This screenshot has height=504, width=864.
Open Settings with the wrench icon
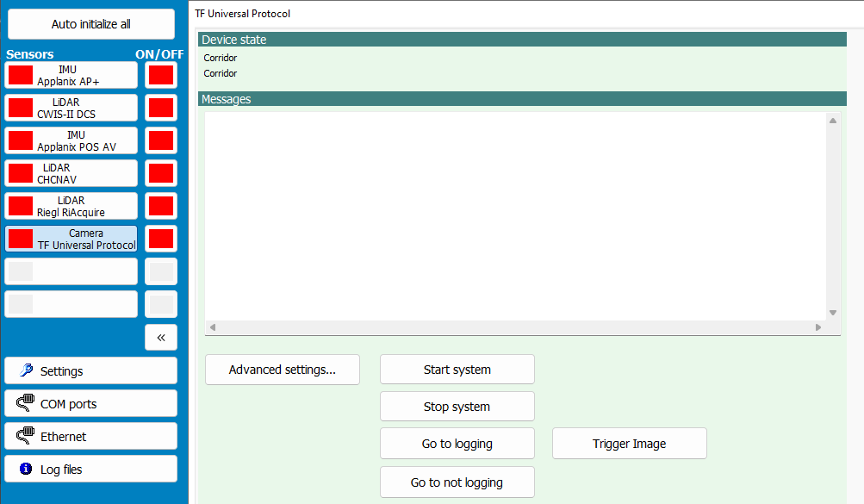(90, 370)
